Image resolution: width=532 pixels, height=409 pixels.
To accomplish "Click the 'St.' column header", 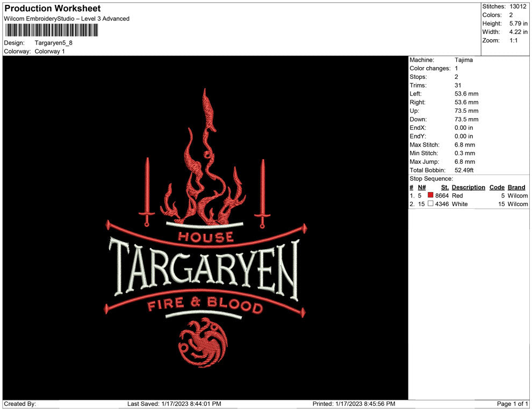I will 445,187.
